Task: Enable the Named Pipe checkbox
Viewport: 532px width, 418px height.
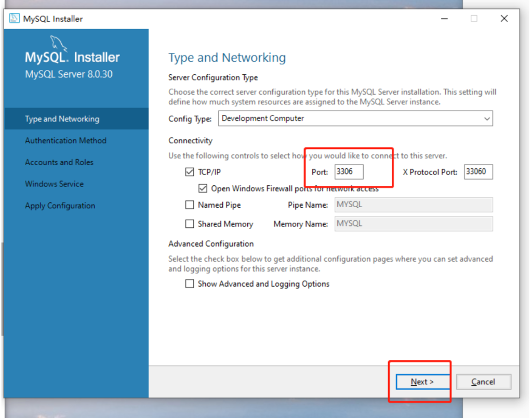Action: pos(190,205)
